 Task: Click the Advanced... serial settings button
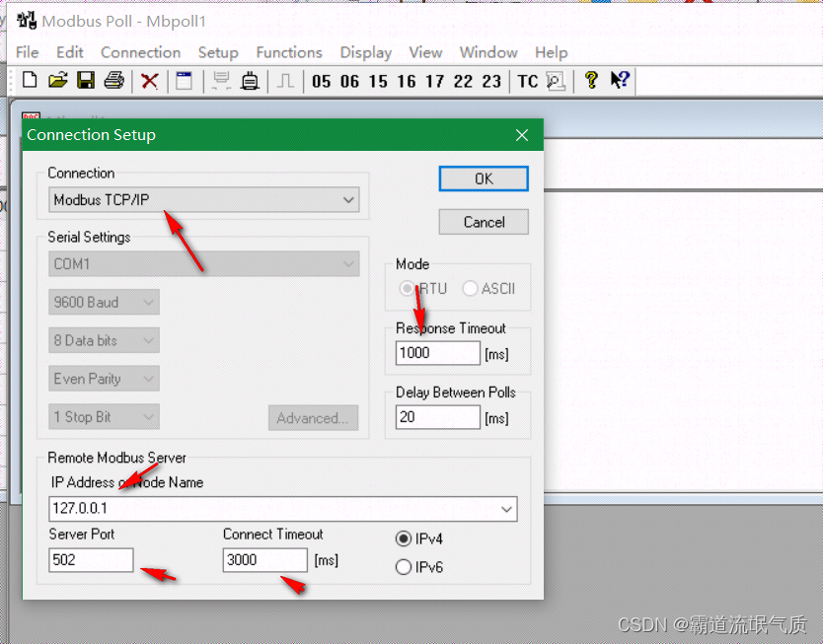click(x=313, y=418)
